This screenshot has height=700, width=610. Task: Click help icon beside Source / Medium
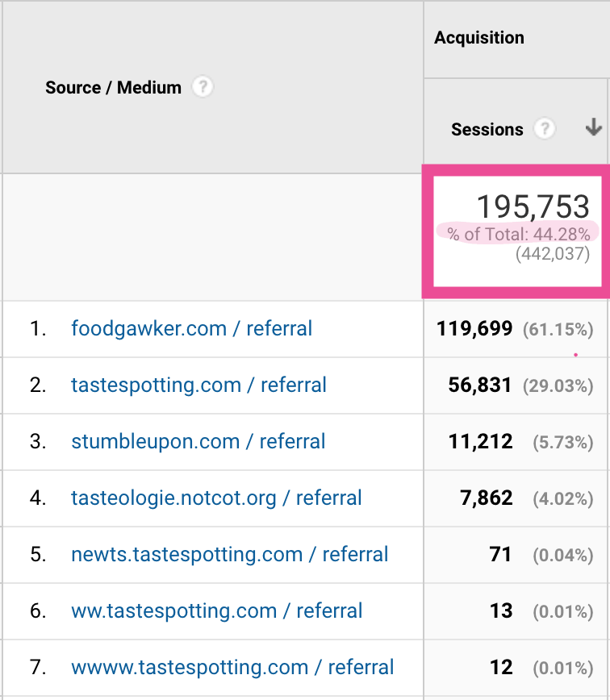tap(203, 87)
